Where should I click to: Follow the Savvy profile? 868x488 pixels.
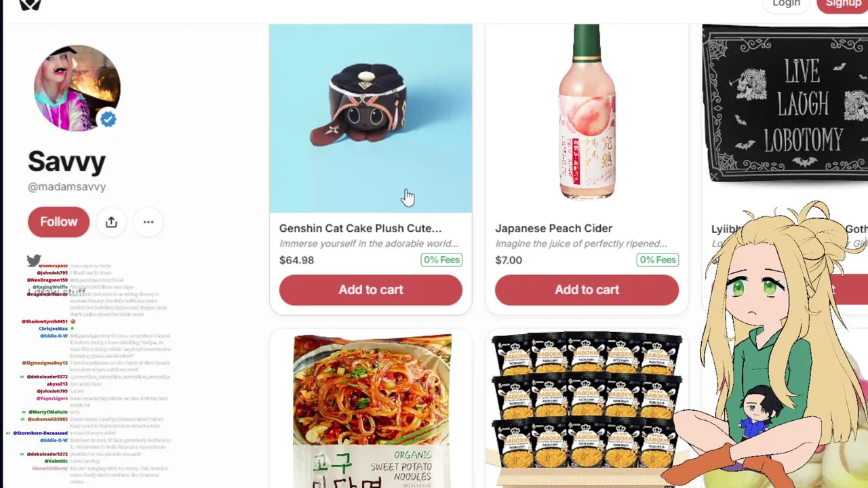click(58, 222)
